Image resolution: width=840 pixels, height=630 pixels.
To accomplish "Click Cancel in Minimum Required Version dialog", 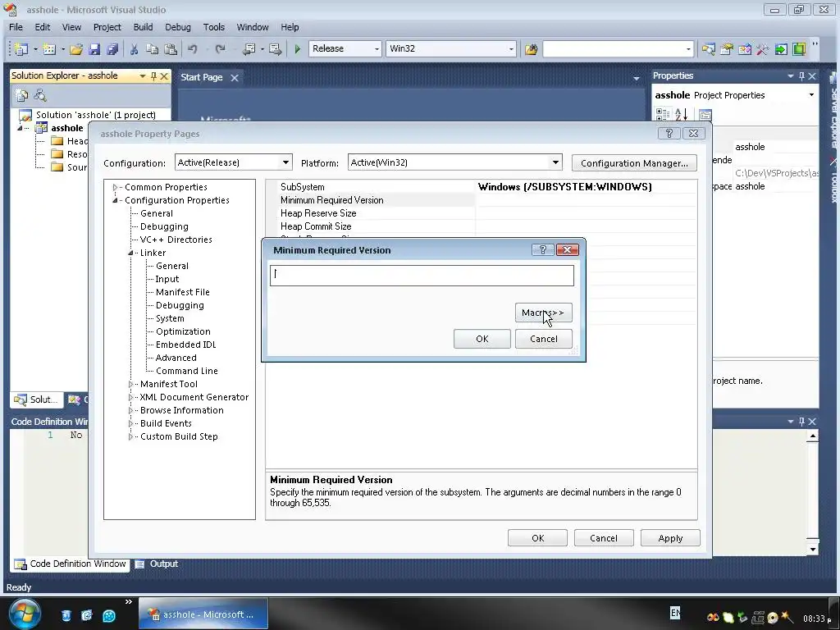I will [x=543, y=339].
